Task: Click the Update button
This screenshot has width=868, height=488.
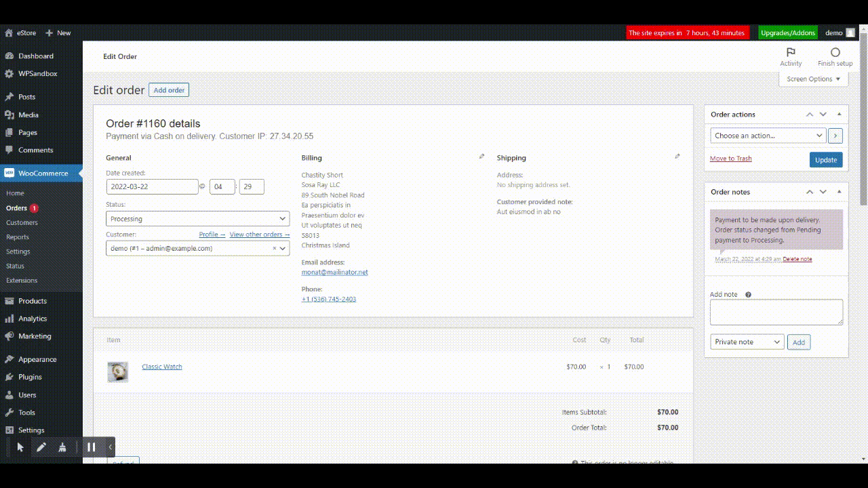Action: pos(825,159)
